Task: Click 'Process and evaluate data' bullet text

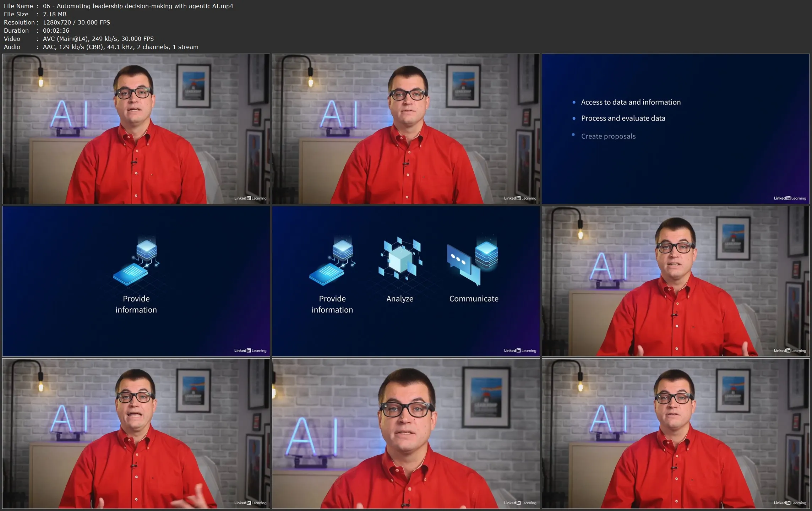Action: tap(623, 118)
